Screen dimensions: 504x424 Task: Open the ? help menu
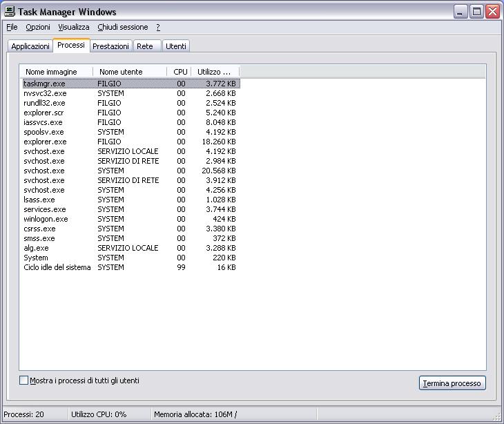coord(158,28)
